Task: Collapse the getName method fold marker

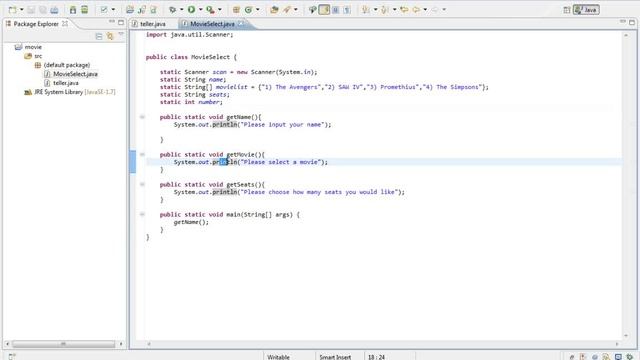Action: [142, 117]
